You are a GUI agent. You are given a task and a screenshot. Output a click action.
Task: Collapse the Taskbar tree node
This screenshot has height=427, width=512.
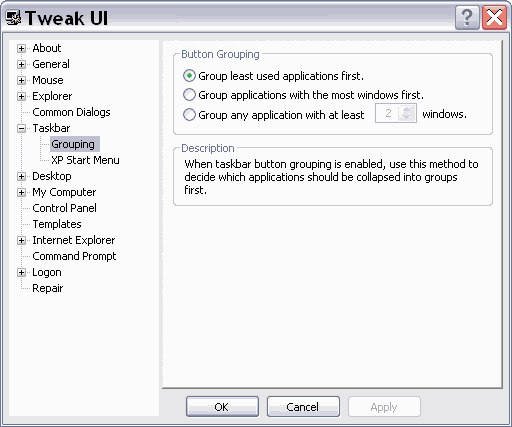click(21, 128)
